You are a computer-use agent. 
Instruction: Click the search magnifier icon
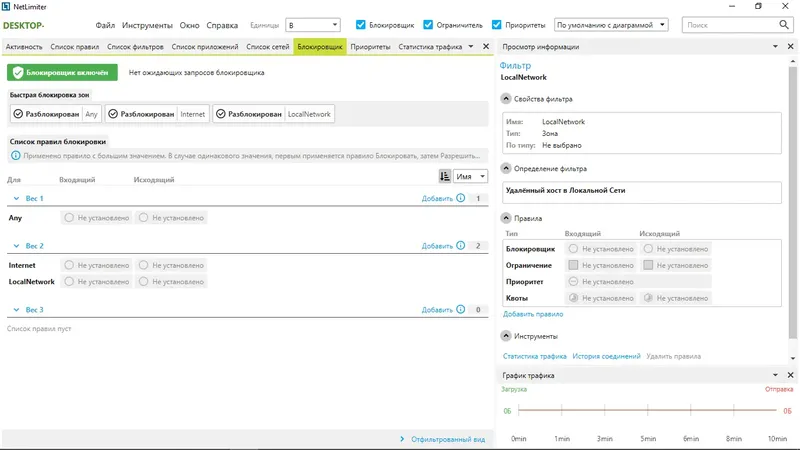[784, 24]
